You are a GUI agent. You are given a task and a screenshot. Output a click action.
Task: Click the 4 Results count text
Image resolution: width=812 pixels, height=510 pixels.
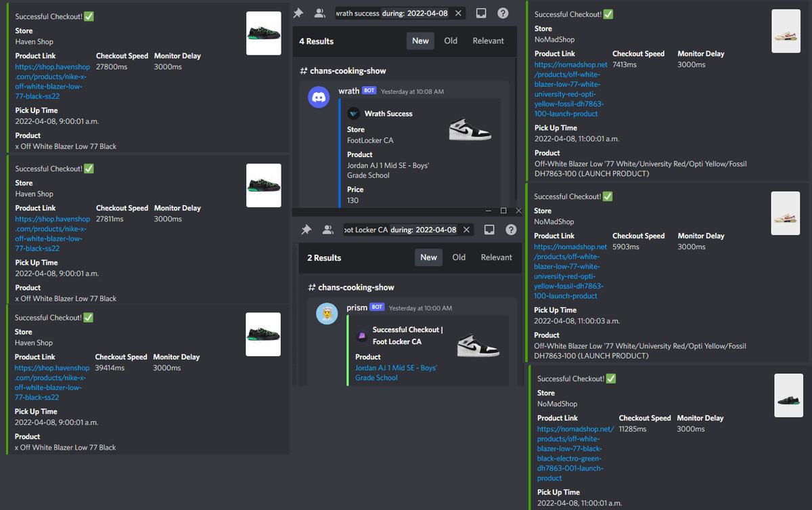click(317, 41)
